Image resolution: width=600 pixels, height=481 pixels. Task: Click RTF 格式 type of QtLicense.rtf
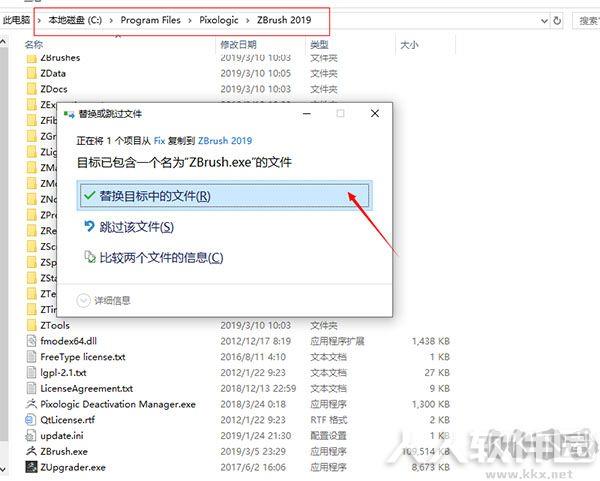click(328, 420)
